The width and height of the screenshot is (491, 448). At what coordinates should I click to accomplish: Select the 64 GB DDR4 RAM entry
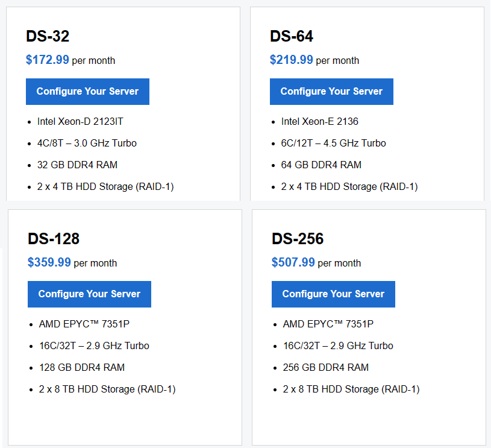click(x=321, y=165)
